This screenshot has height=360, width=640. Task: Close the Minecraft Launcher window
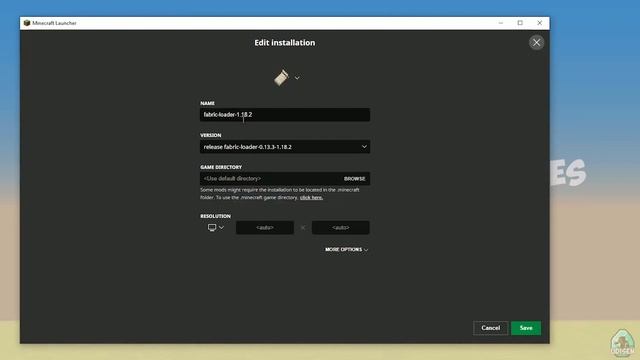tap(540, 23)
